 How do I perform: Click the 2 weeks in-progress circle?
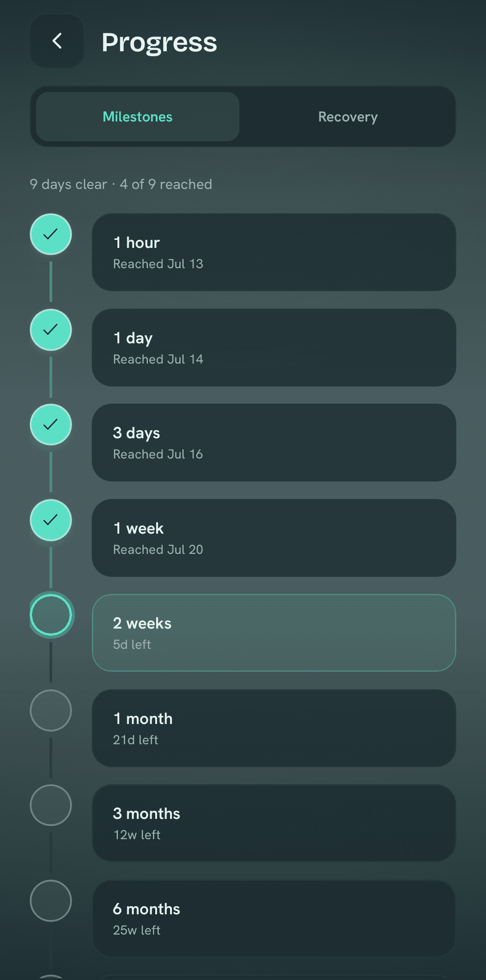51,615
